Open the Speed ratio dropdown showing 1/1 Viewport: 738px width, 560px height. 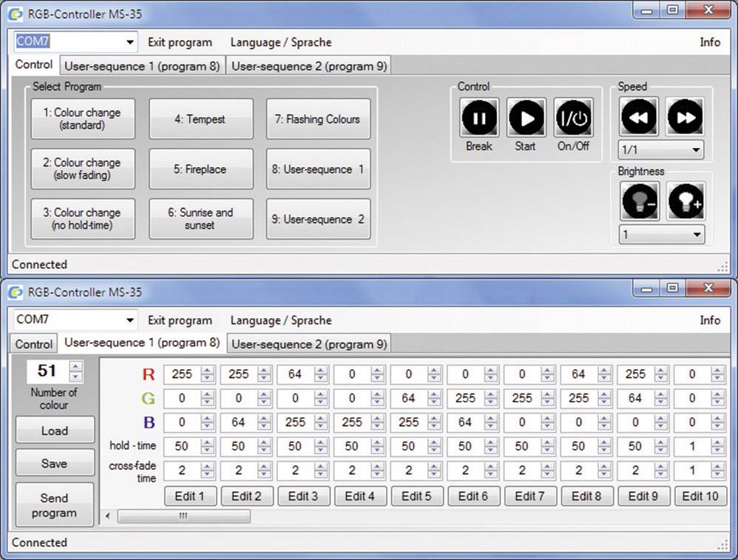(660, 151)
